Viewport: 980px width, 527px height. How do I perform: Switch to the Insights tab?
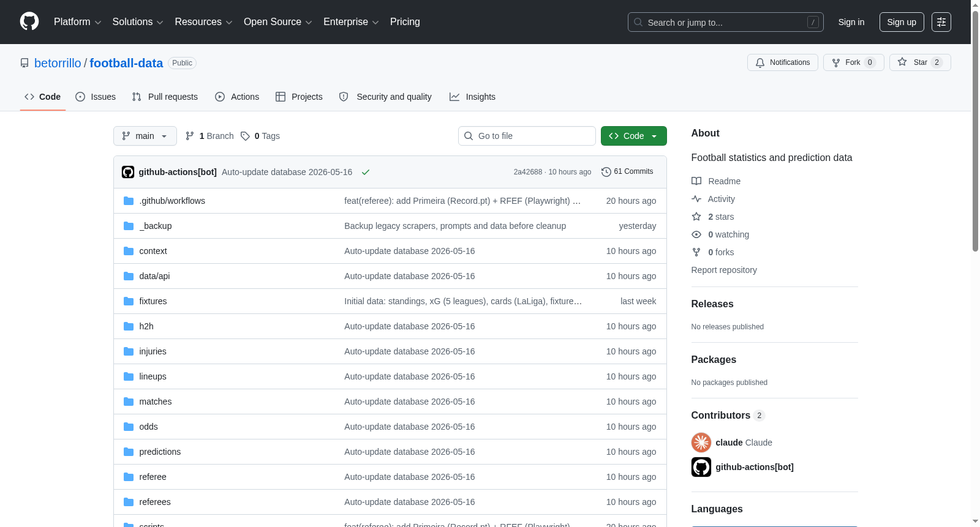(472, 97)
